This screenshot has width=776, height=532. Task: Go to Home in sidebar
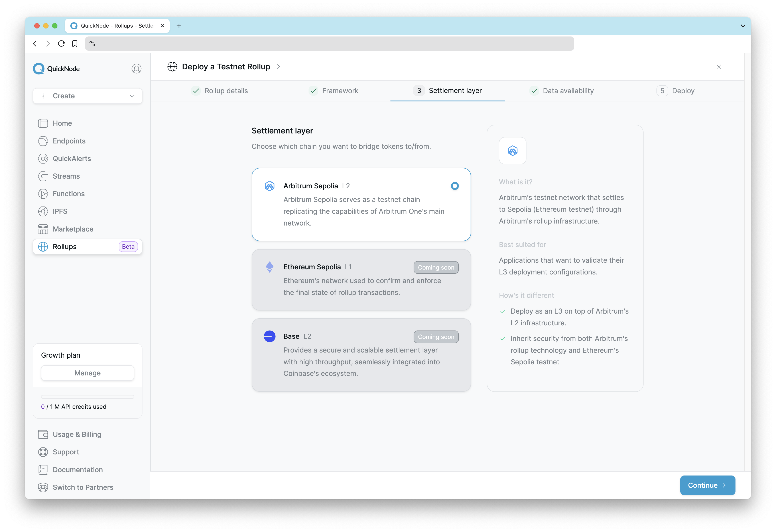click(x=62, y=123)
